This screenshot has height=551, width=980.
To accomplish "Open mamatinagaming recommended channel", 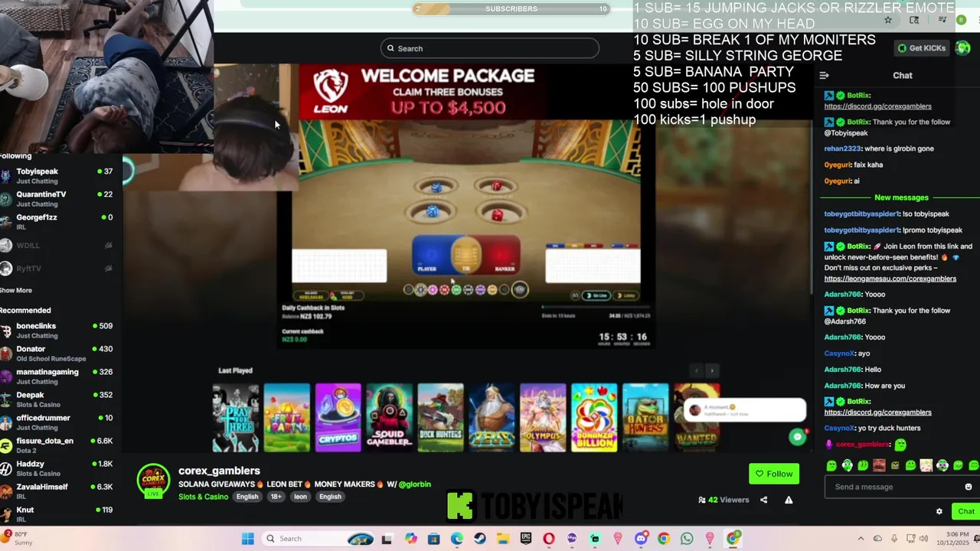I will (57, 376).
